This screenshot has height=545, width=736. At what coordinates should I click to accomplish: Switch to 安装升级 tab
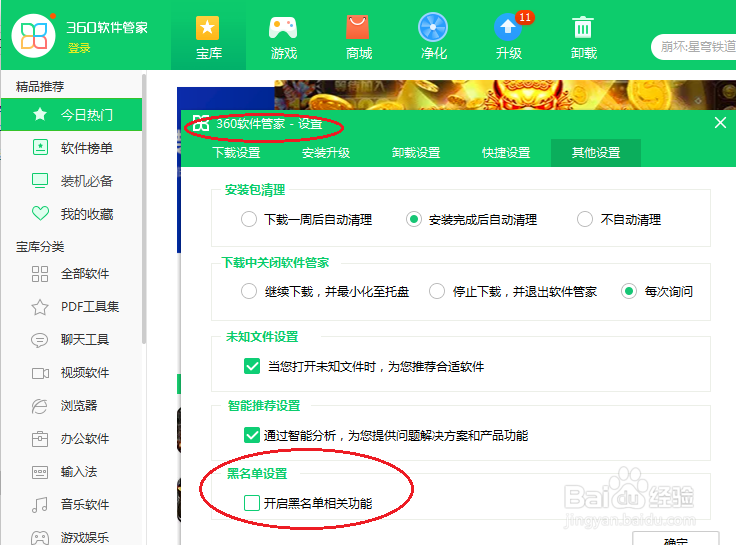326,153
